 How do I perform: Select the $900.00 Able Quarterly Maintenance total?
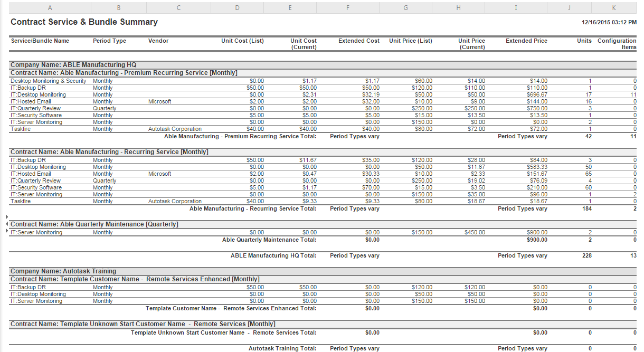(x=536, y=240)
